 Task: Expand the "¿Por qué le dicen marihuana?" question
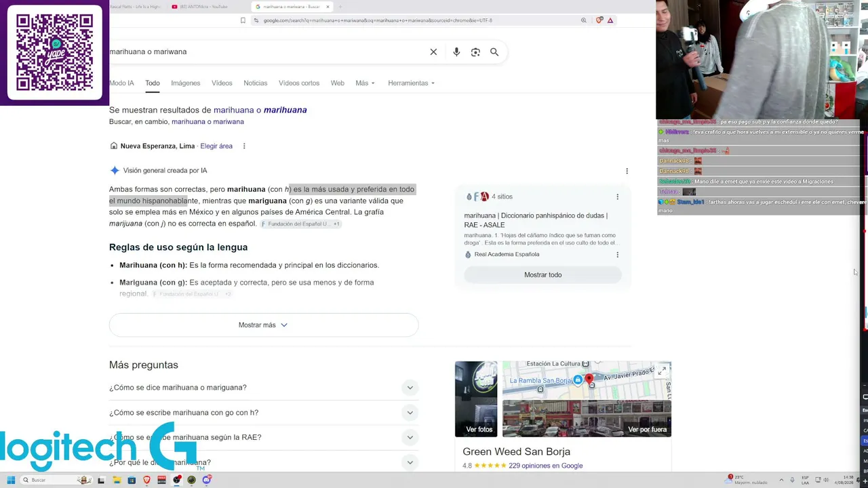tap(264, 462)
